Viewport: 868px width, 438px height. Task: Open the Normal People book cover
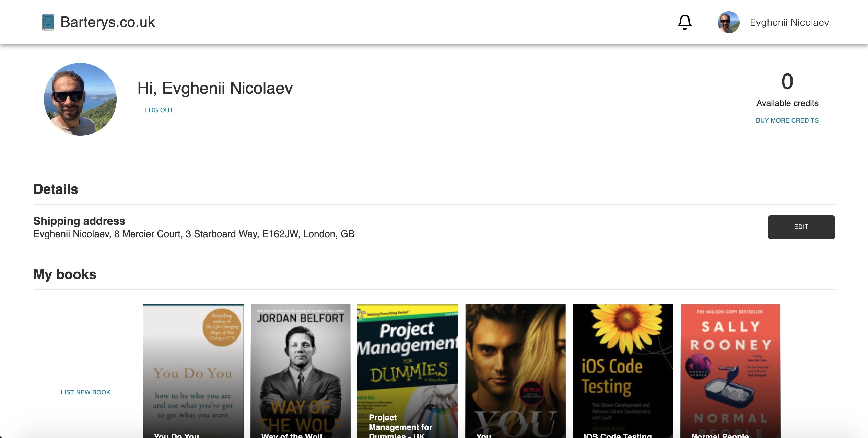click(x=730, y=371)
